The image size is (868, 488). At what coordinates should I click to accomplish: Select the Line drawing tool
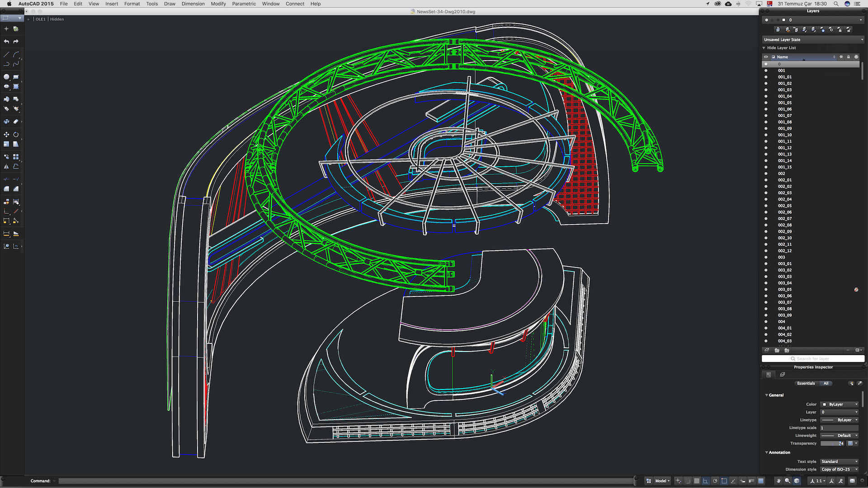tap(6, 54)
